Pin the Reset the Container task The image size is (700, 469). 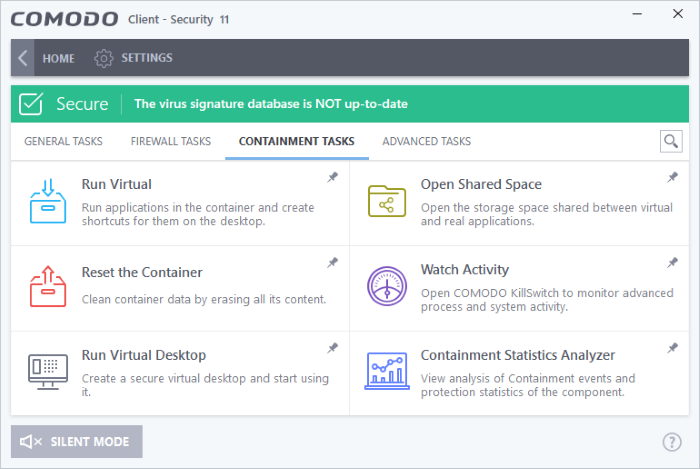[333, 262]
